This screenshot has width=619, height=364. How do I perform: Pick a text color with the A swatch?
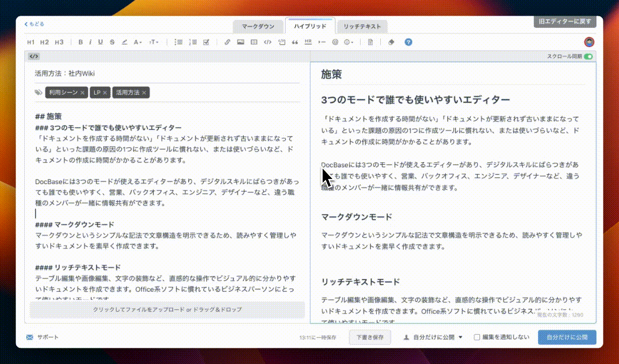pos(137,42)
